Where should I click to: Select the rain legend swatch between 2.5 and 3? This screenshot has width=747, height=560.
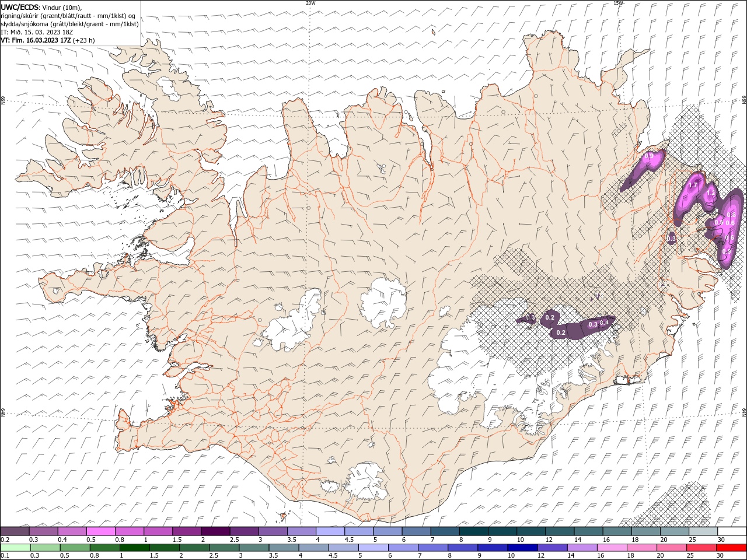[x=224, y=548]
